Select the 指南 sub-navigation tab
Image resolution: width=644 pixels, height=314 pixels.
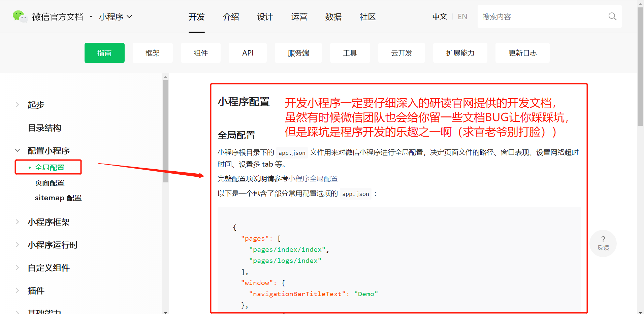(104, 53)
